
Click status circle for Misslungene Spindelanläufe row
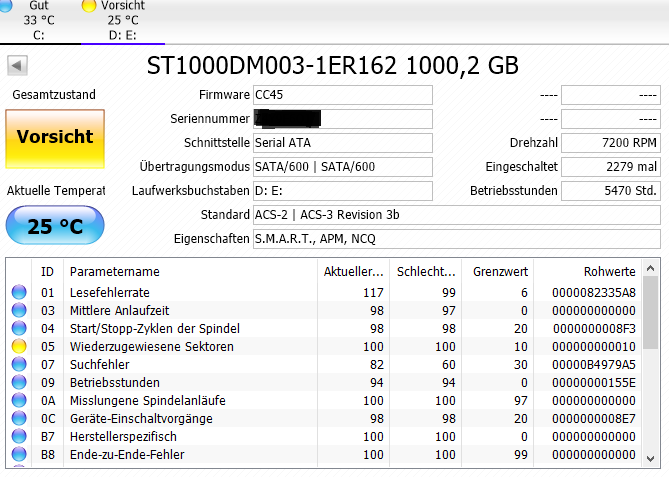coord(19,400)
